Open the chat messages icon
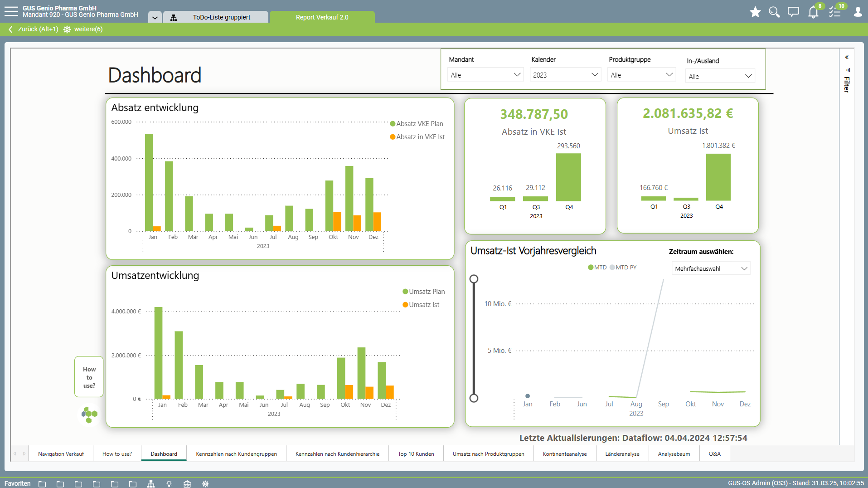 [793, 12]
